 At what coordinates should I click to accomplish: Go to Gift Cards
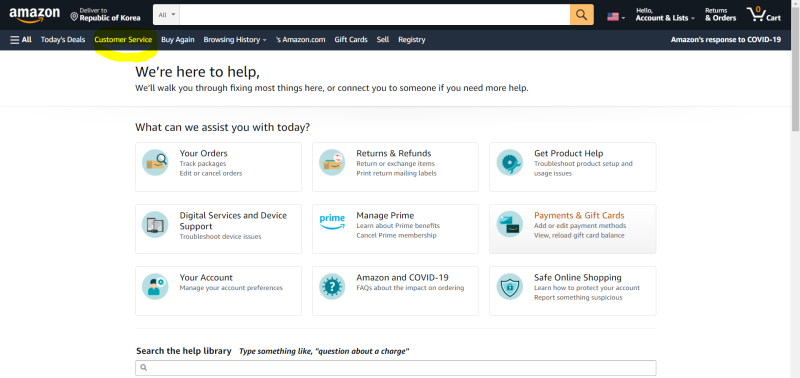[x=351, y=40]
